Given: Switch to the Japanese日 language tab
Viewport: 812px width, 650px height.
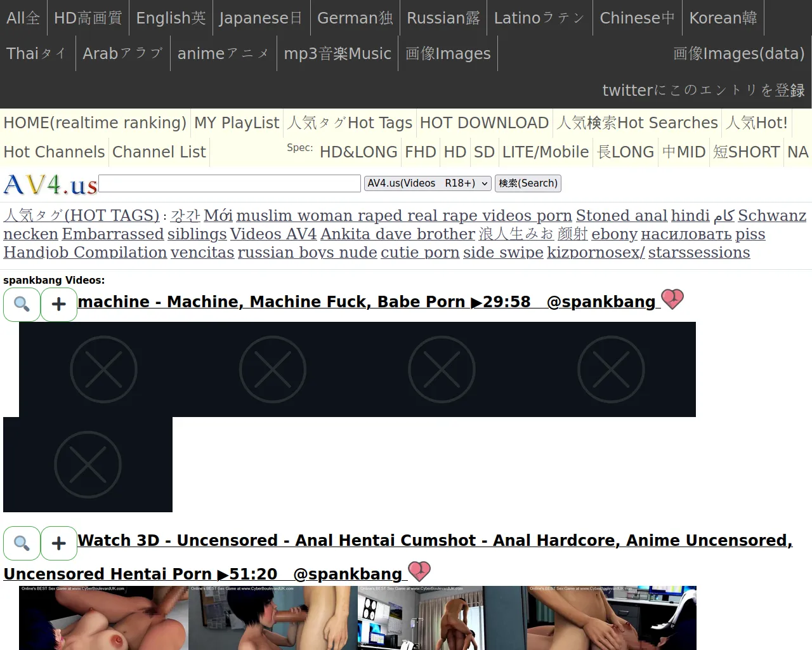Looking at the screenshot, I should [x=261, y=18].
